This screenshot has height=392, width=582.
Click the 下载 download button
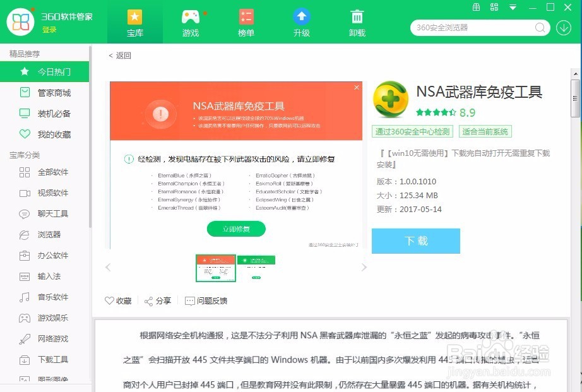tap(415, 241)
